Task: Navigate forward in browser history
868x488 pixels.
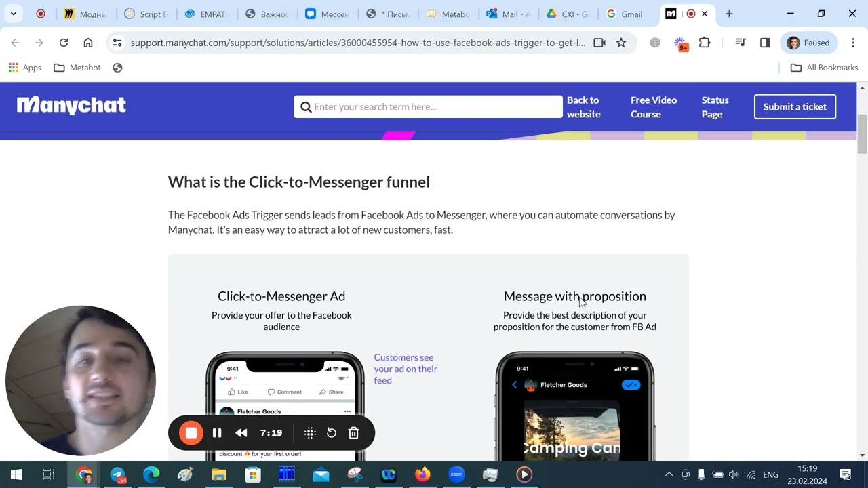Action: (x=39, y=43)
